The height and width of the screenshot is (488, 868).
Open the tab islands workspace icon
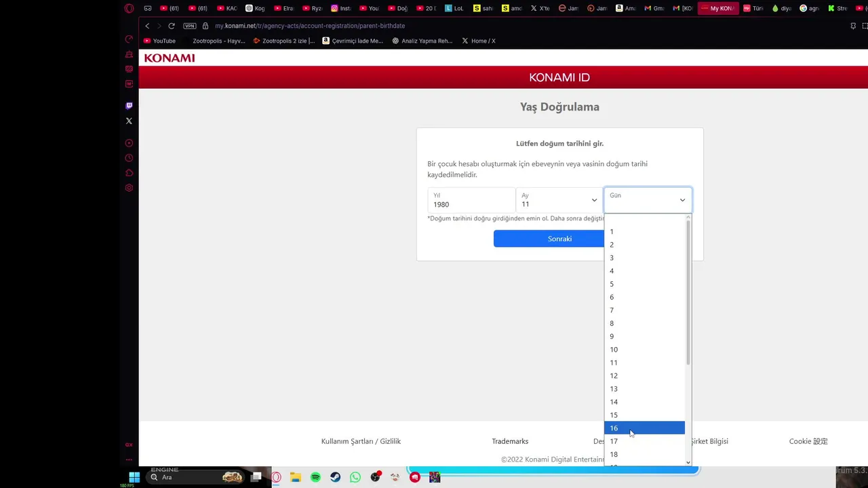click(x=148, y=8)
